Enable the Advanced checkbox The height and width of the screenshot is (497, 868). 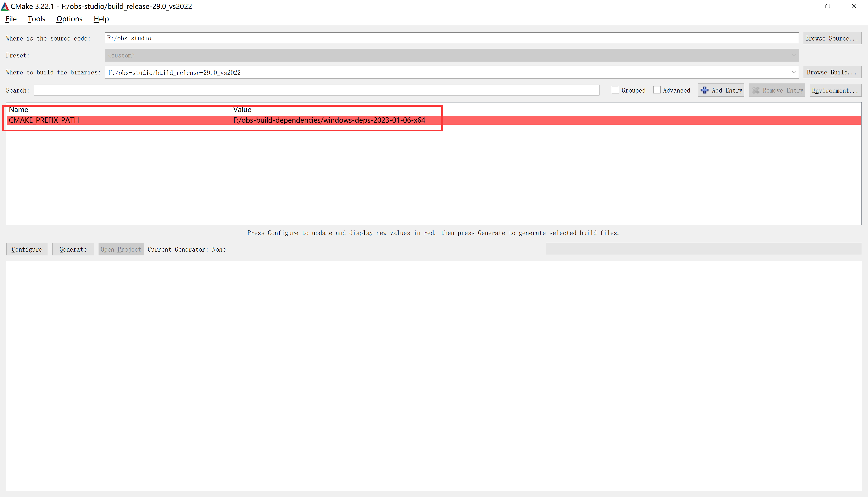pyautogui.click(x=657, y=90)
